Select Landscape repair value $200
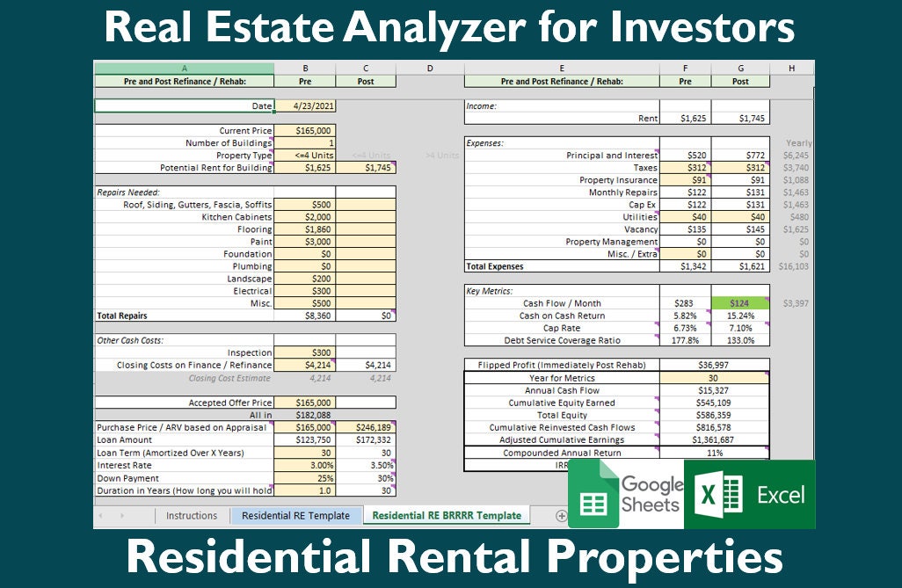The width and height of the screenshot is (902, 588). point(305,279)
